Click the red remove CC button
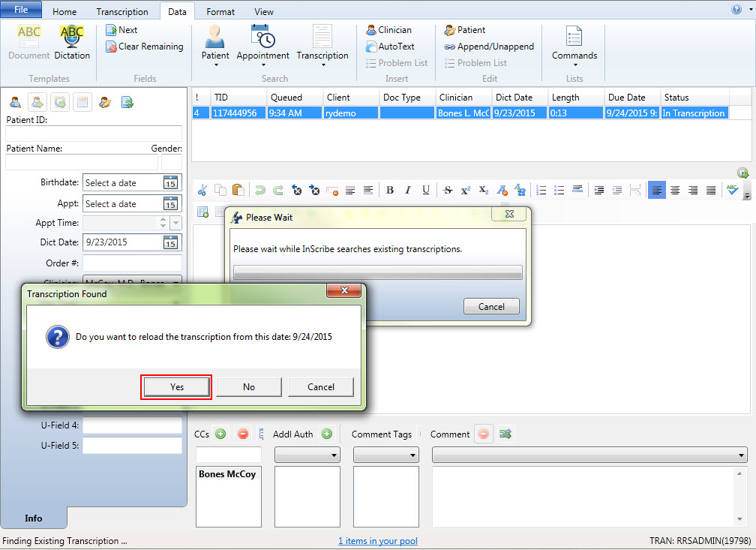Image resolution: width=756 pixels, height=550 pixels. pyautogui.click(x=243, y=434)
